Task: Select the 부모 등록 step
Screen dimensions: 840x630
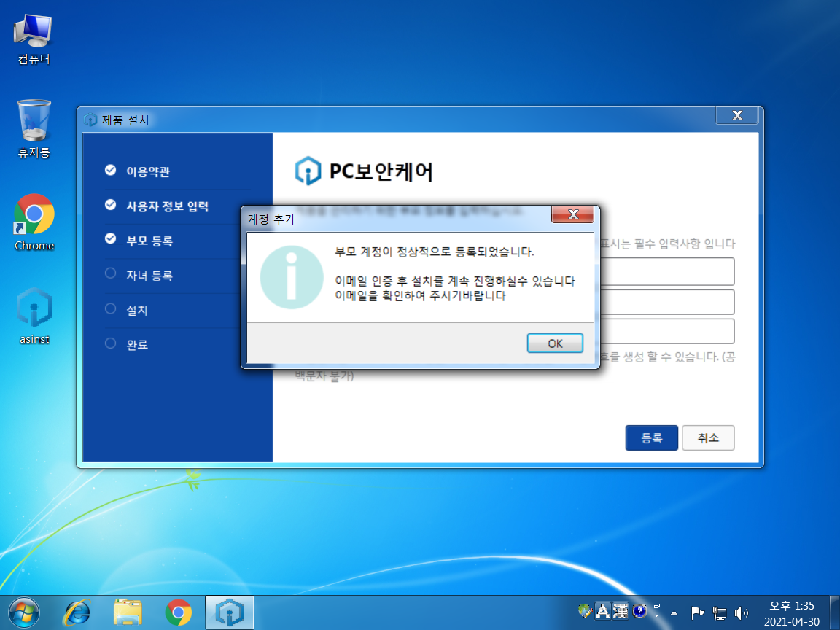Action: 149,241
